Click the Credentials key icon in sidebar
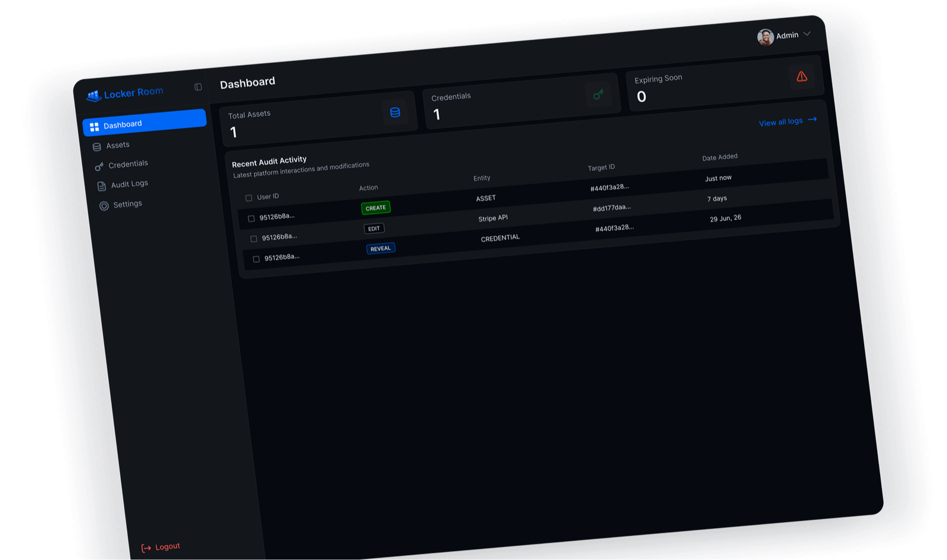The width and height of the screenshot is (947, 560). point(99,167)
